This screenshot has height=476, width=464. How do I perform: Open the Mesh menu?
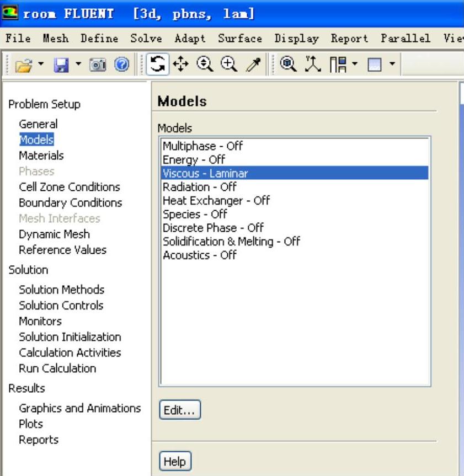click(56, 38)
